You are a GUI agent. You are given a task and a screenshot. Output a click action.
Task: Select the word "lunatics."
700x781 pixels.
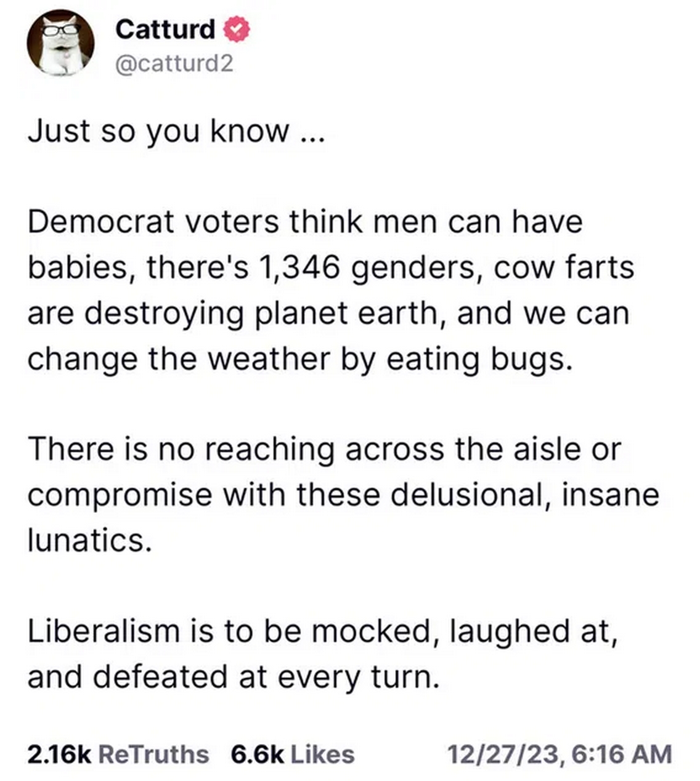click(89, 540)
